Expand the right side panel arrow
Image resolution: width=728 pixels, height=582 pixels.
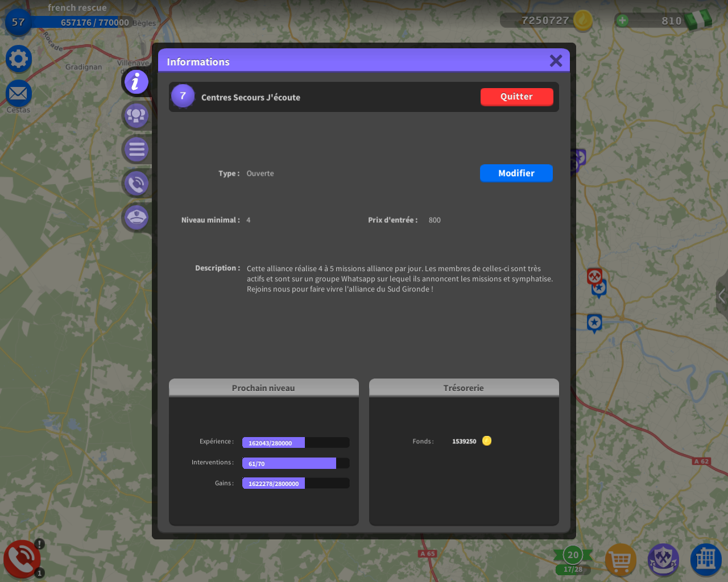(721, 296)
